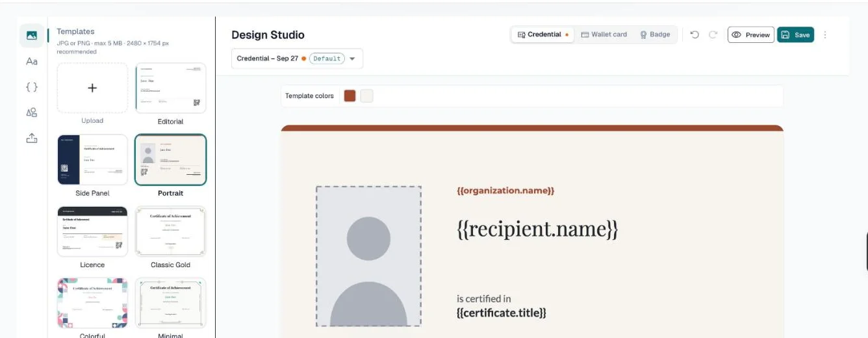This screenshot has height=338, width=868.
Task: Click the undo arrow icon
Action: (695, 34)
